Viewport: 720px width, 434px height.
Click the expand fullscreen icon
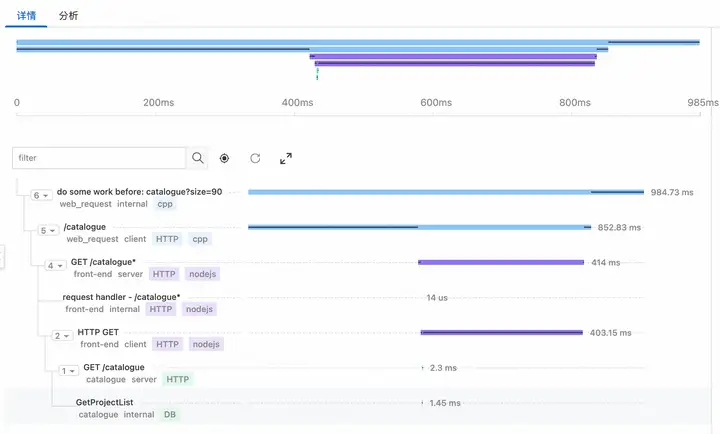[285, 158]
